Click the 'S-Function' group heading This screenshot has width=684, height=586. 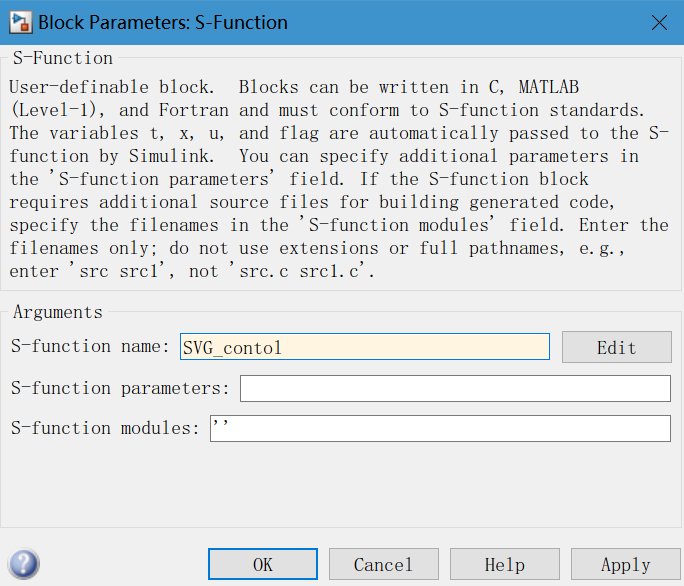(x=63, y=58)
